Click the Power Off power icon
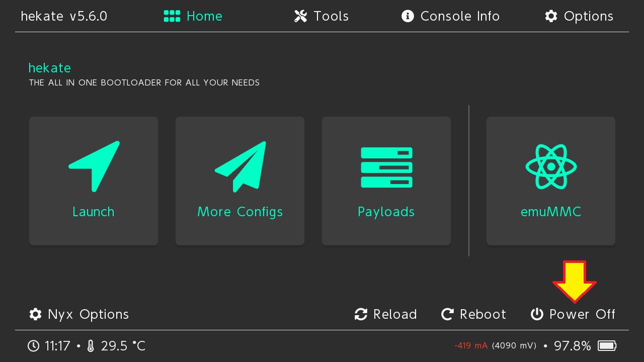 (x=537, y=314)
